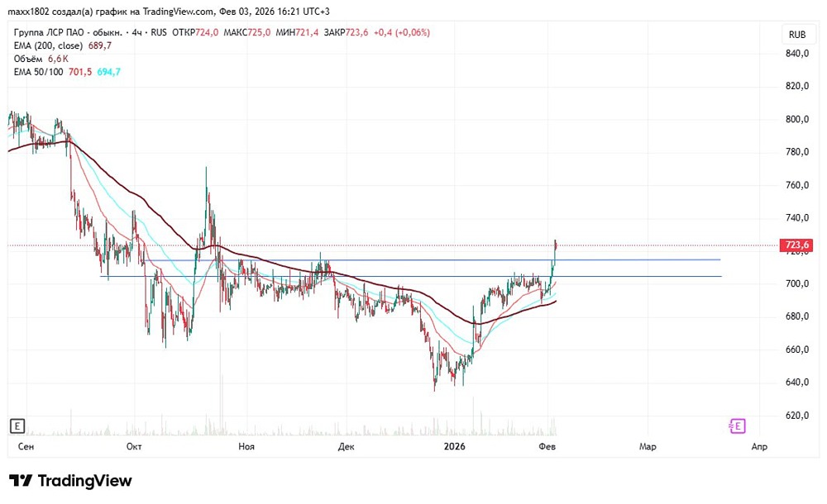The width and height of the screenshot is (827, 504).
Task: Click the 4ч timeframe label
Action: coord(136,32)
